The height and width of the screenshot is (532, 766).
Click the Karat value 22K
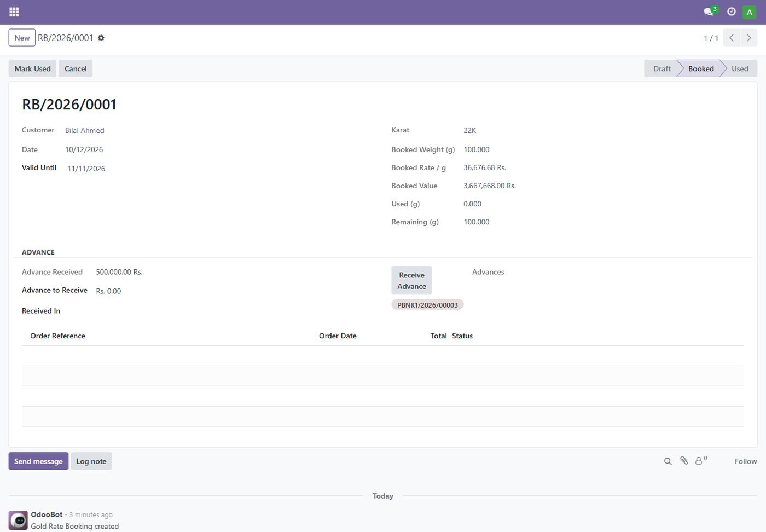pyautogui.click(x=470, y=130)
